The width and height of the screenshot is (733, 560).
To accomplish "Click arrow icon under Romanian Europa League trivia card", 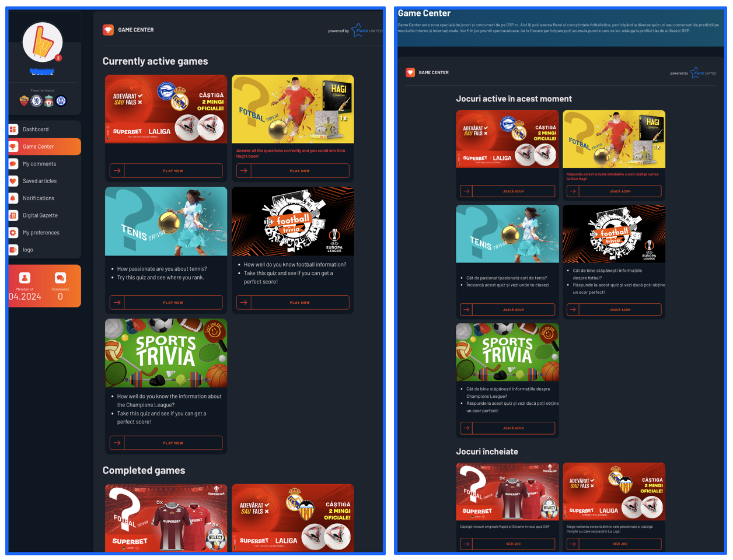I will point(573,310).
